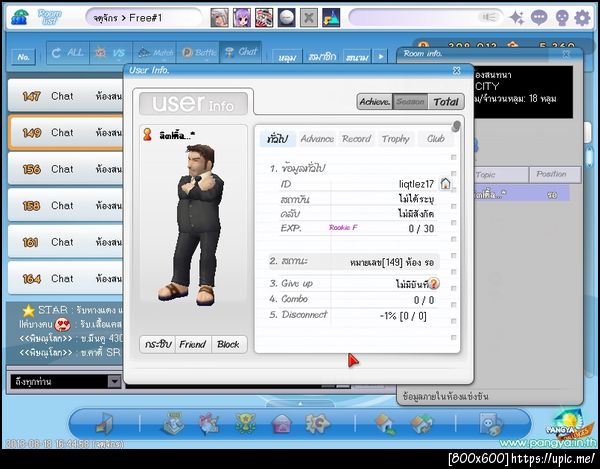Click the green-roof house icon in bottom bar
This screenshot has width=600, height=469.
[421, 424]
